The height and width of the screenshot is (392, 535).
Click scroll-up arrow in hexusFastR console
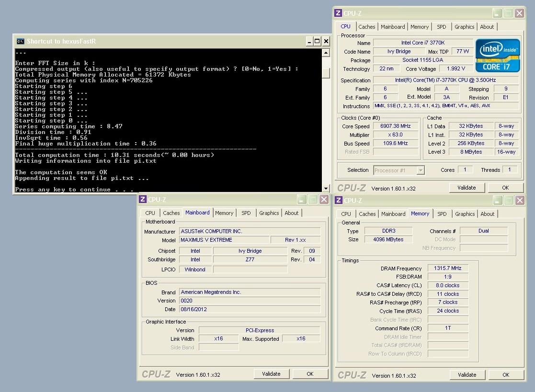[326, 53]
